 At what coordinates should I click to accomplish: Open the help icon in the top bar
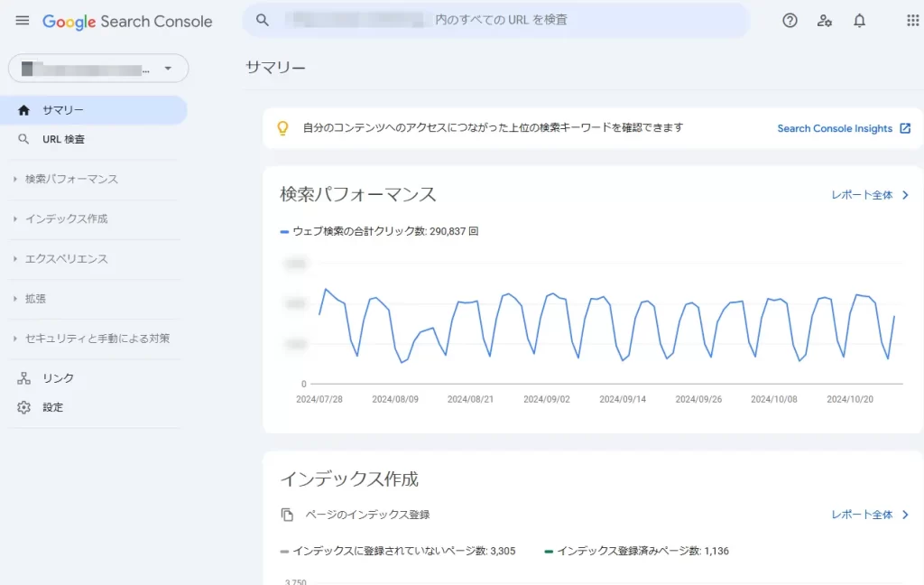790,20
